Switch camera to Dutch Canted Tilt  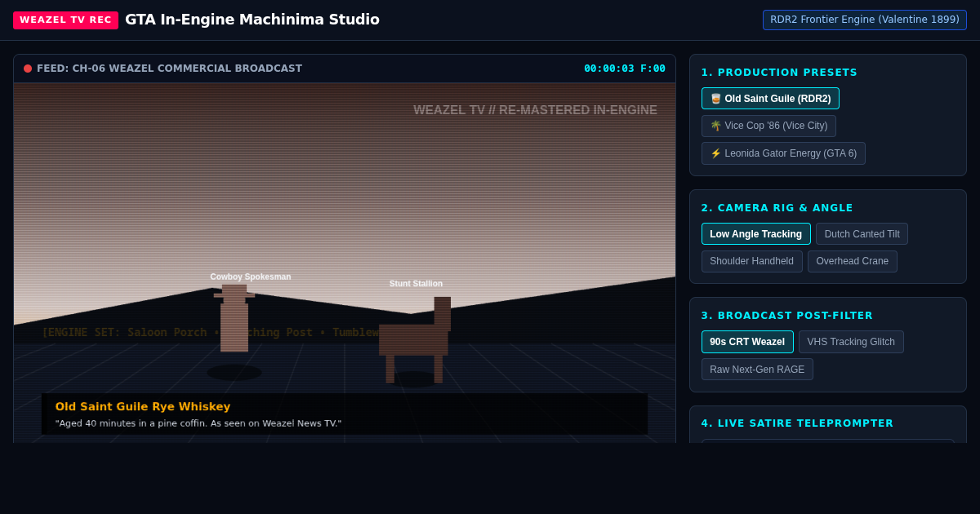pos(862,234)
